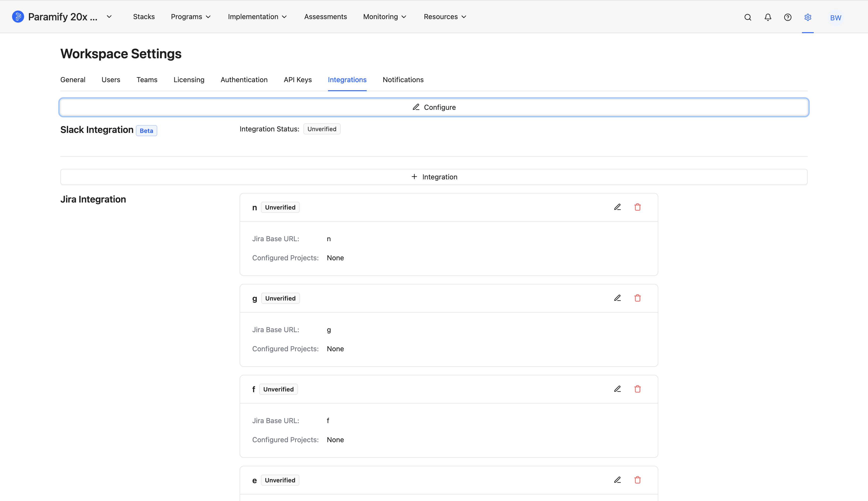Open the notifications bell icon
The height and width of the screenshot is (501, 868).
(768, 17)
